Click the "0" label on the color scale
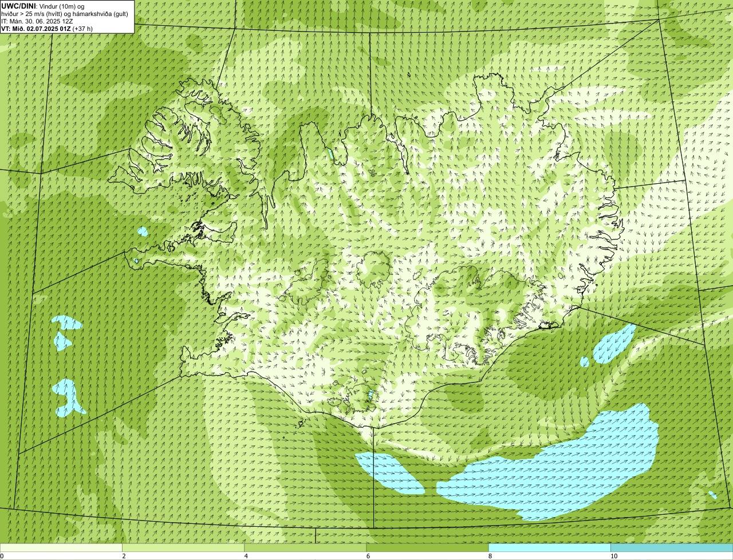733x560 pixels. pos(2,556)
